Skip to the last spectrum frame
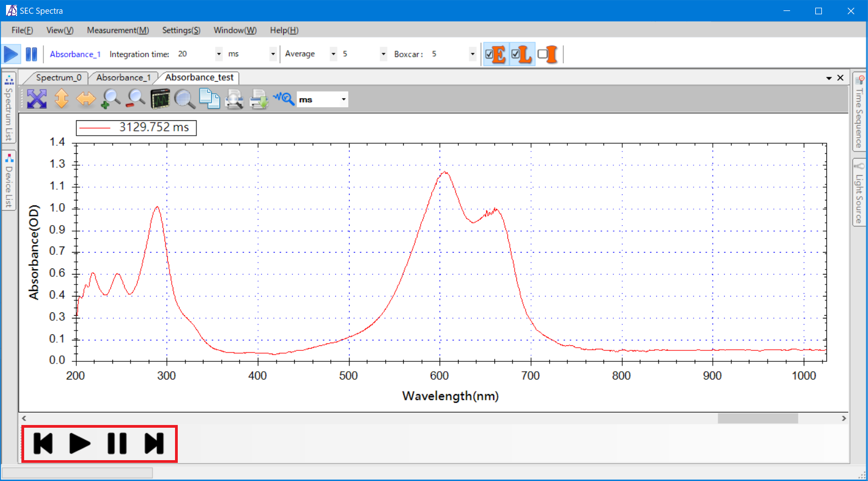This screenshot has width=868, height=481. tap(154, 444)
